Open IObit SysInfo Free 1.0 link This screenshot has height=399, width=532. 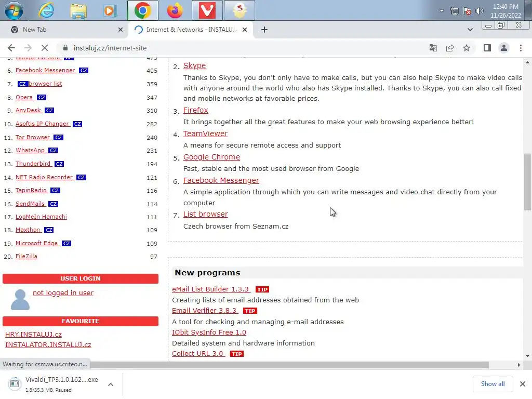(x=209, y=332)
